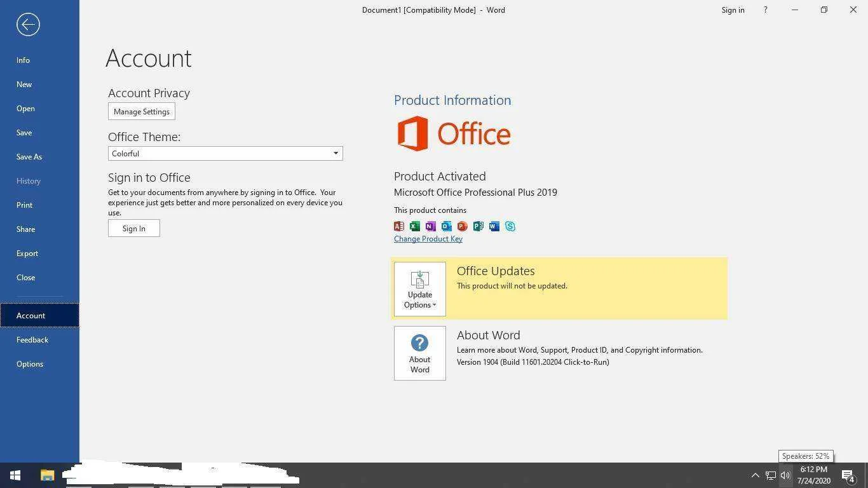Image resolution: width=868 pixels, height=488 pixels.
Task: Go back using the circled arrow
Action: 28,25
